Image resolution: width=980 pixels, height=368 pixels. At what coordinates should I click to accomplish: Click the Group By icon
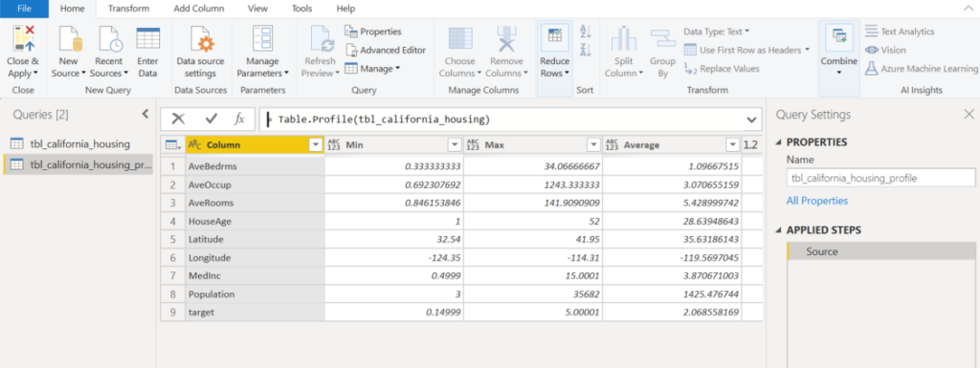(x=662, y=38)
